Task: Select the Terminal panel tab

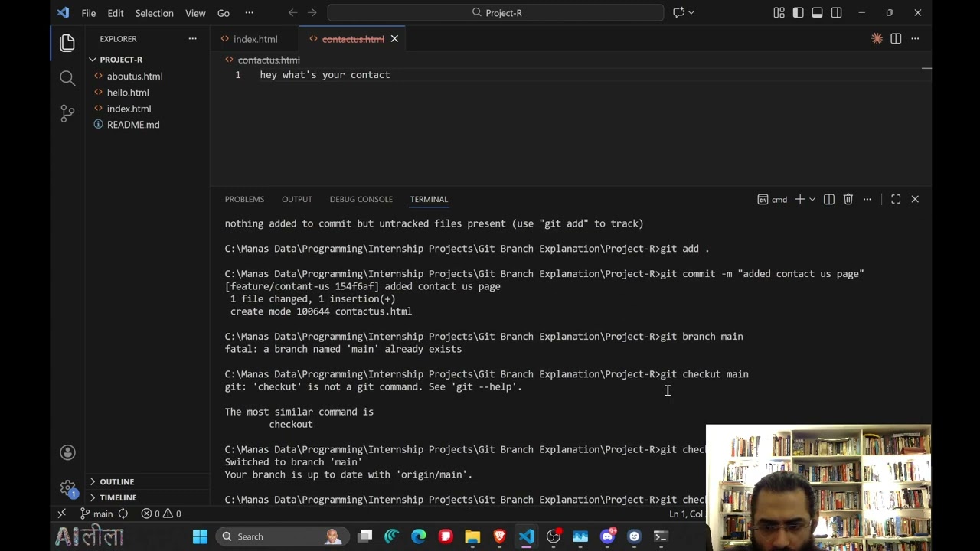Action: pyautogui.click(x=429, y=199)
